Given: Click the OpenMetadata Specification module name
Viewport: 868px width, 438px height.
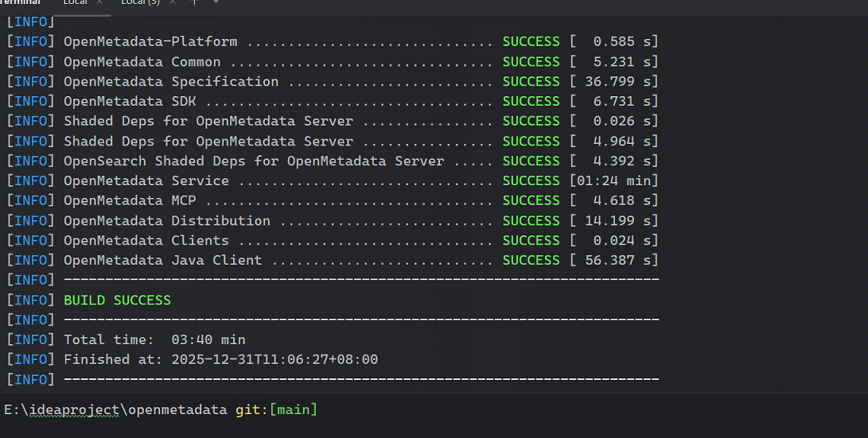Looking at the screenshot, I should pos(171,81).
